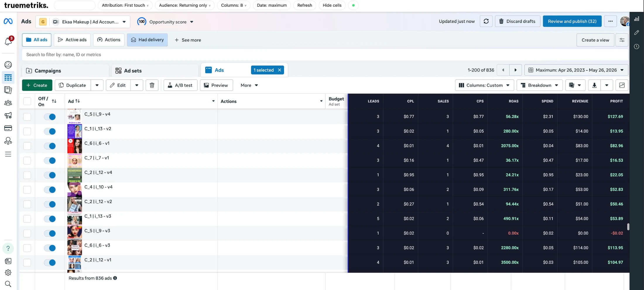Open the charts expand icon at toolbar end

622,85
